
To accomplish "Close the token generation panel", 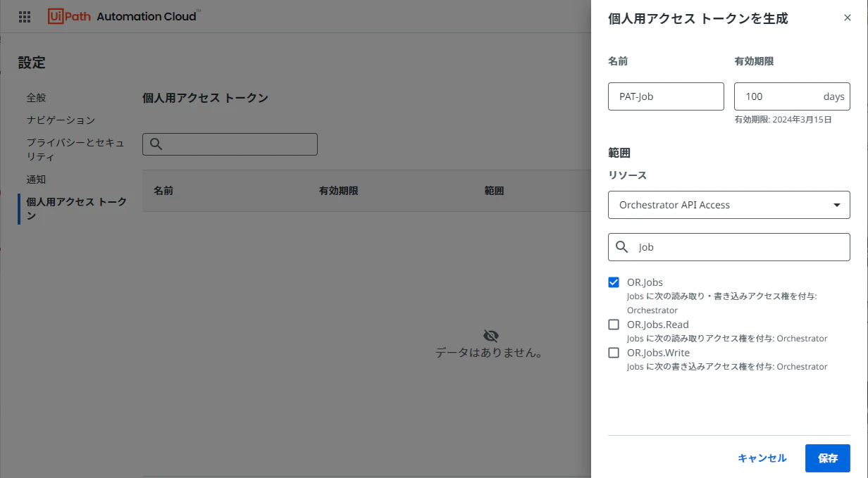I will click(848, 18).
